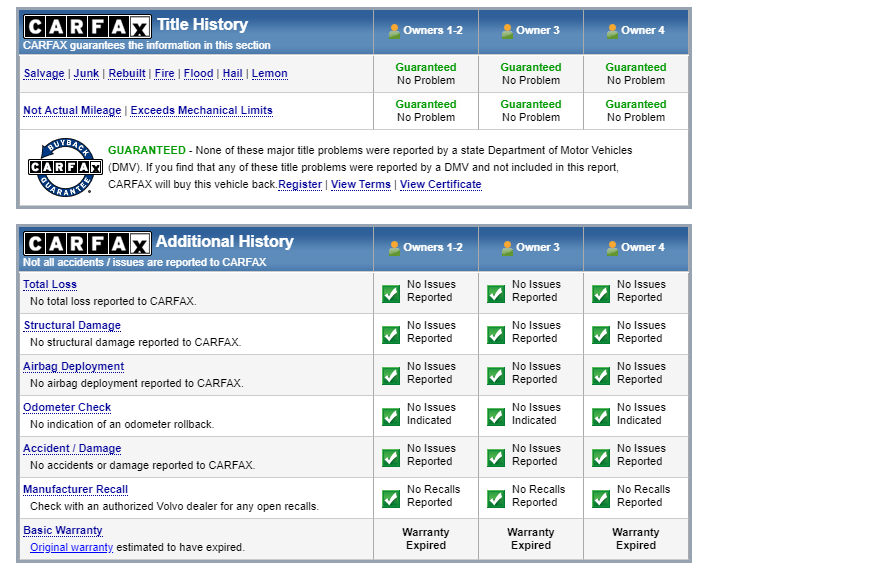Screen dimensions: 876x575
Task: Open the Total Loss link
Action: [50, 284]
